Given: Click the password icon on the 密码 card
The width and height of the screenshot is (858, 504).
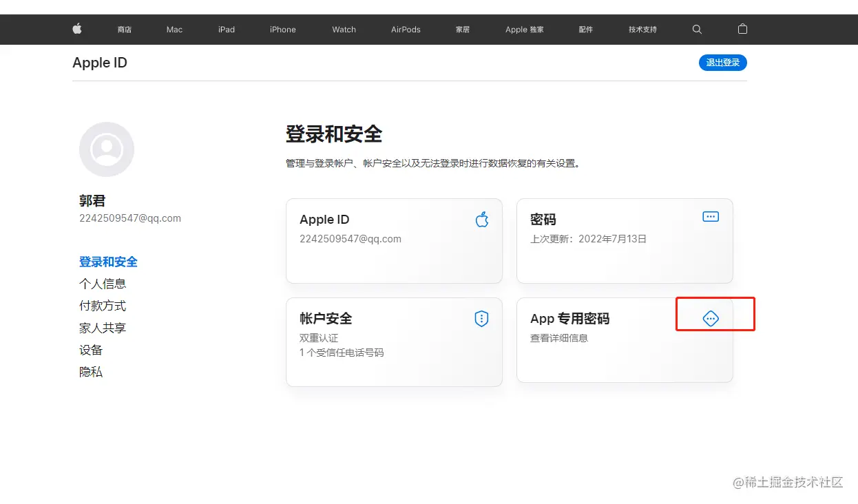Looking at the screenshot, I should point(710,216).
